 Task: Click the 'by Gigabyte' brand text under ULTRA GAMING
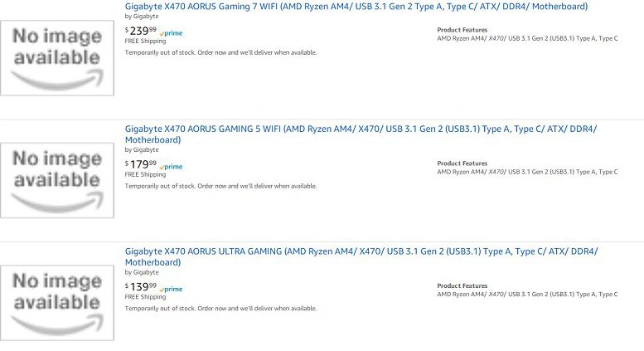click(142, 272)
